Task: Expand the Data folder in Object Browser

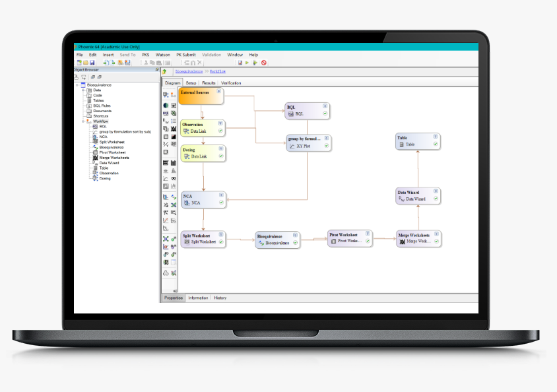Action: pyautogui.click(x=83, y=90)
